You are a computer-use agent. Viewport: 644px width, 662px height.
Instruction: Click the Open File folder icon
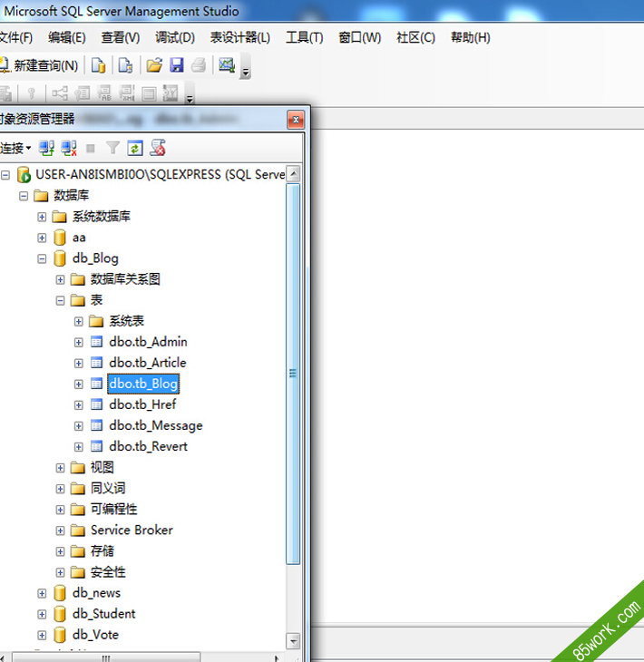[154, 65]
